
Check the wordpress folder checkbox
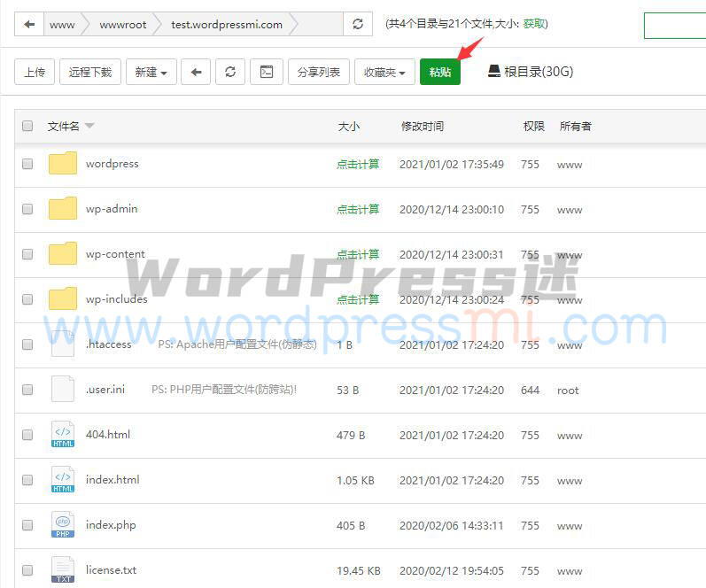(x=27, y=164)
